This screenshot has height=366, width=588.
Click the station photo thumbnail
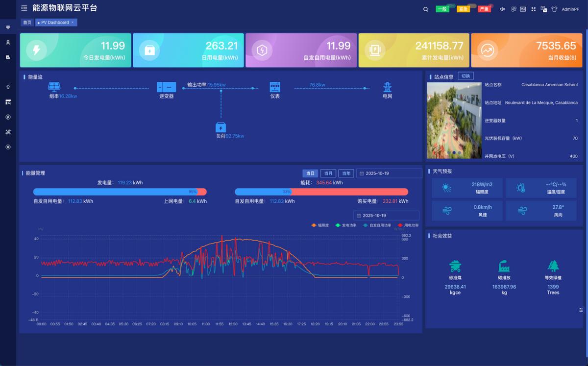[454, 121]
